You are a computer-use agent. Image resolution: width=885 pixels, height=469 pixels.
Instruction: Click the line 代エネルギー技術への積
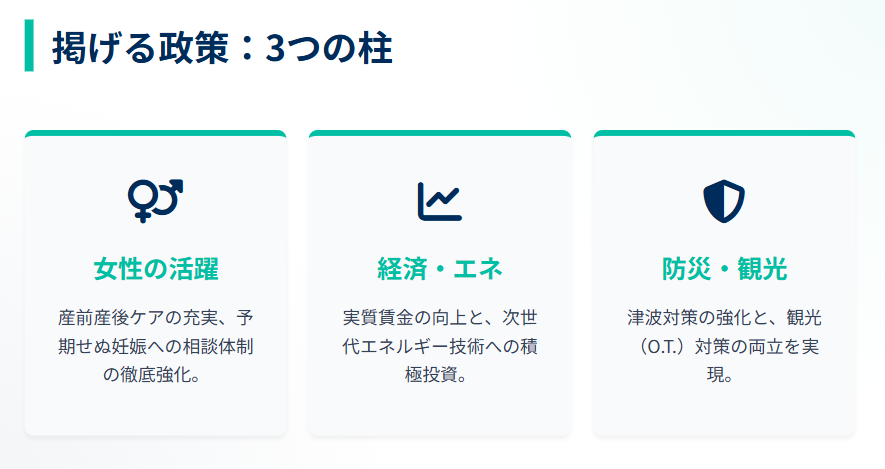click(439, 348)
